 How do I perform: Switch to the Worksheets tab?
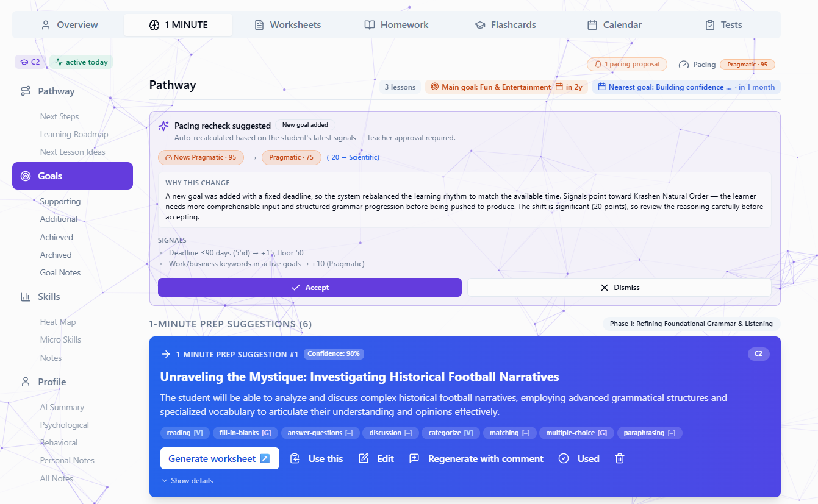[287, 25]
